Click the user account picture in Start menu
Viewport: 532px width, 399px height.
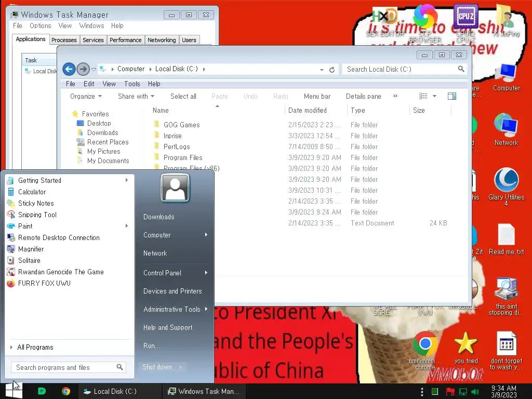tap(175, 188)
